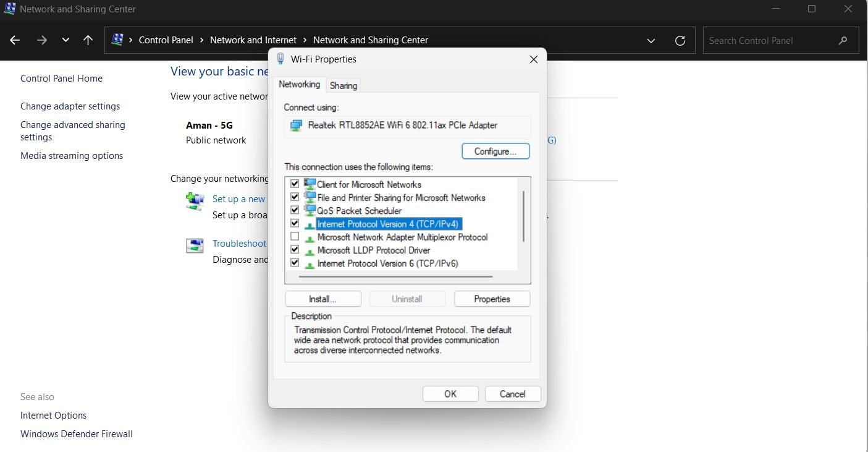
Task: Open Properties for selected item
Action: click(x=492, y=299)
